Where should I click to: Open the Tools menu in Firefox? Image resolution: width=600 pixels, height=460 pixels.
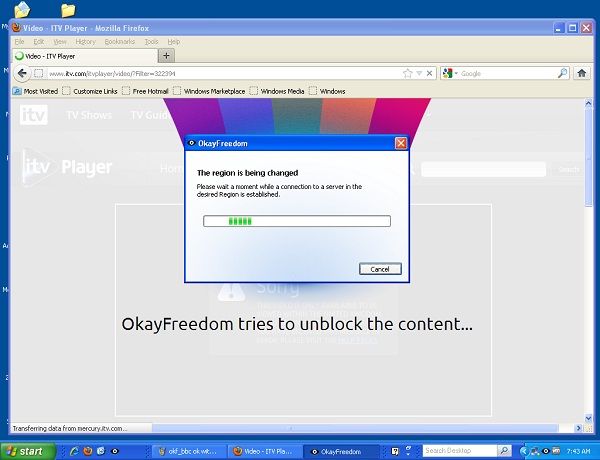tap(151, 42)
